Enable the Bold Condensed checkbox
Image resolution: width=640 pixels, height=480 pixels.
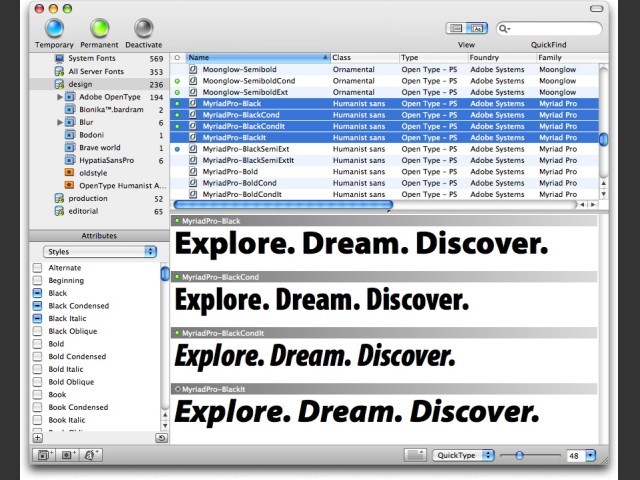coord(38,356)
